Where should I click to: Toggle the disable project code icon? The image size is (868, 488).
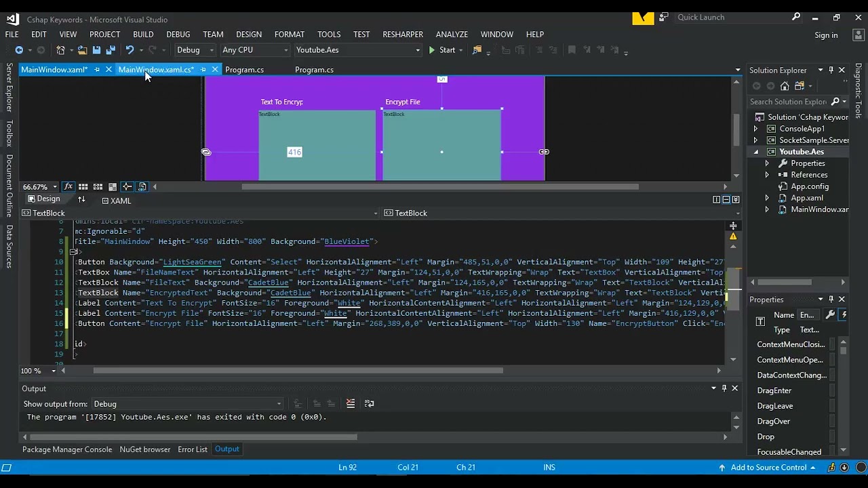(x=142, y=187)
